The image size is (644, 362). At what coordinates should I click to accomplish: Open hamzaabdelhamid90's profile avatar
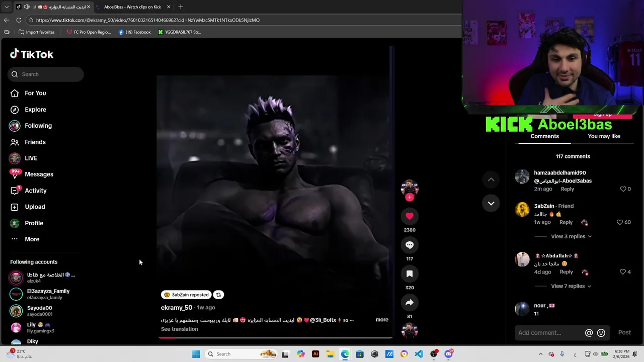coord(522,176)
